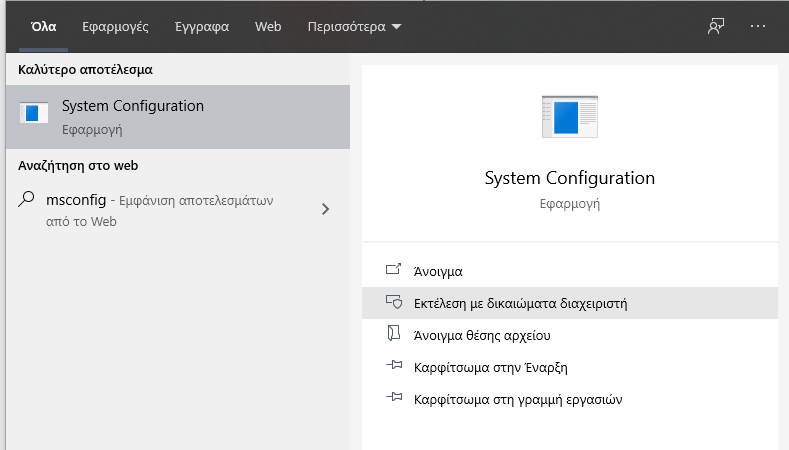Click Εφαρμογή label under the preview title
The image size is (789, 450).
[570, 204]
